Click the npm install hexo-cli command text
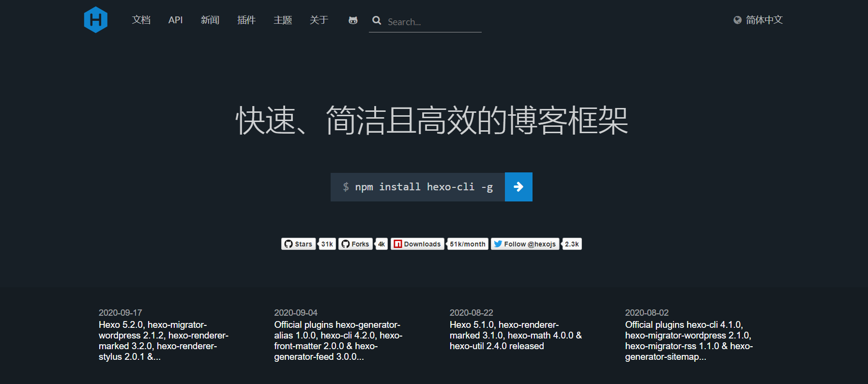The image size is (868, 384). 424,187
